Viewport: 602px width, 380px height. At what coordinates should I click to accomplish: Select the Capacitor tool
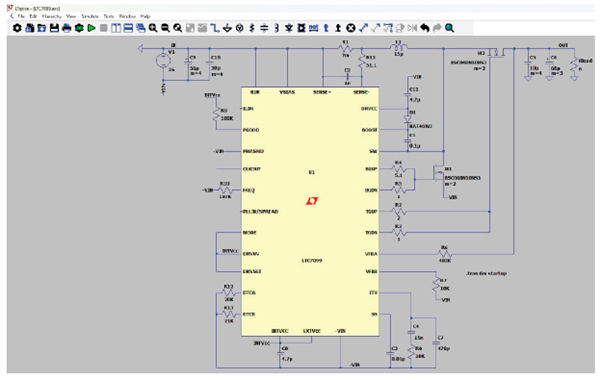tap(264, 28)
